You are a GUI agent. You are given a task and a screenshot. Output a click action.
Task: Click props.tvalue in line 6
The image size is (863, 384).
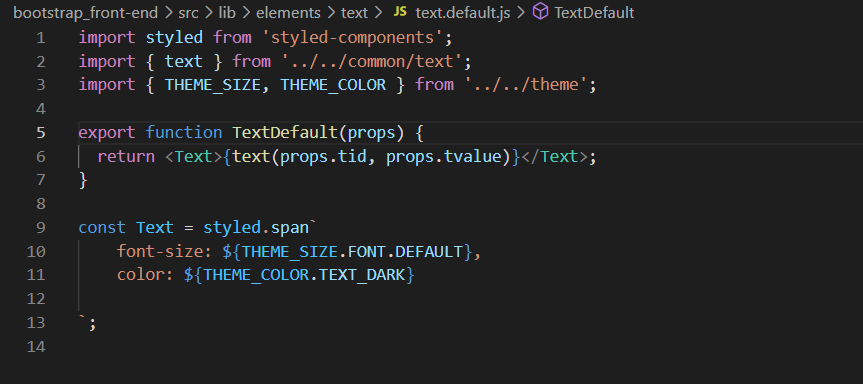click(444, 157)
